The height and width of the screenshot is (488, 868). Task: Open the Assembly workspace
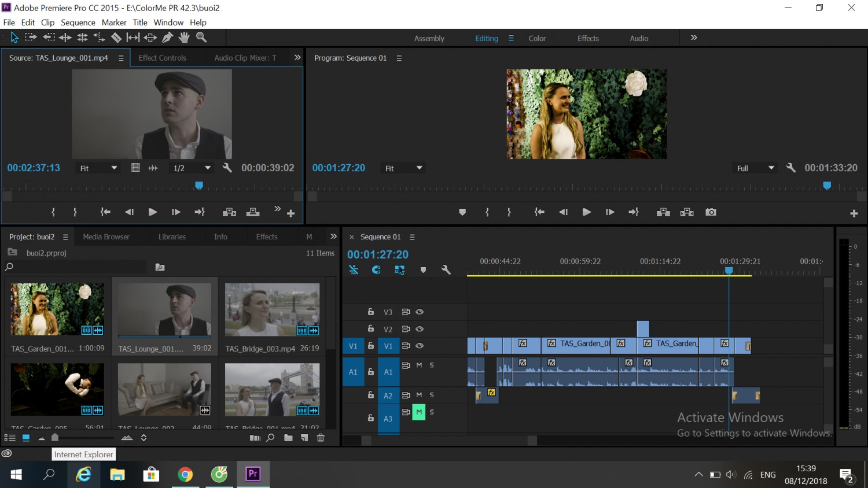[429, 39]
